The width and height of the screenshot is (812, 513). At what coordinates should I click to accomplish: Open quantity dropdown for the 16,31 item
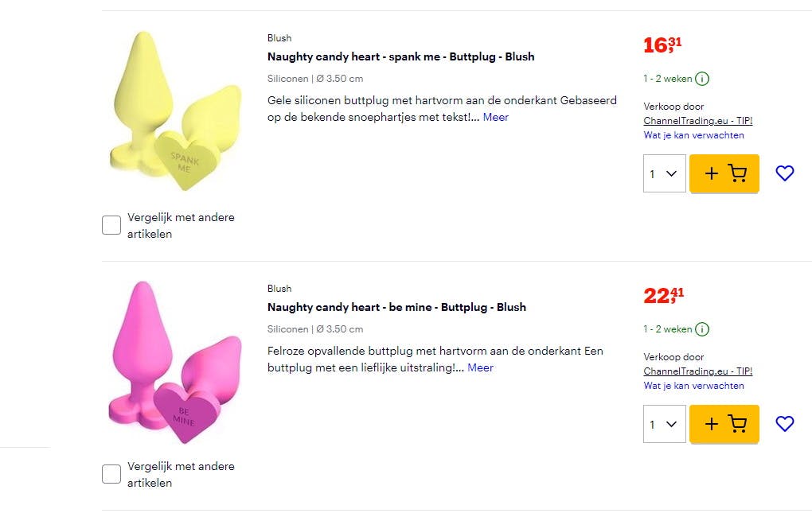(664, 173)
